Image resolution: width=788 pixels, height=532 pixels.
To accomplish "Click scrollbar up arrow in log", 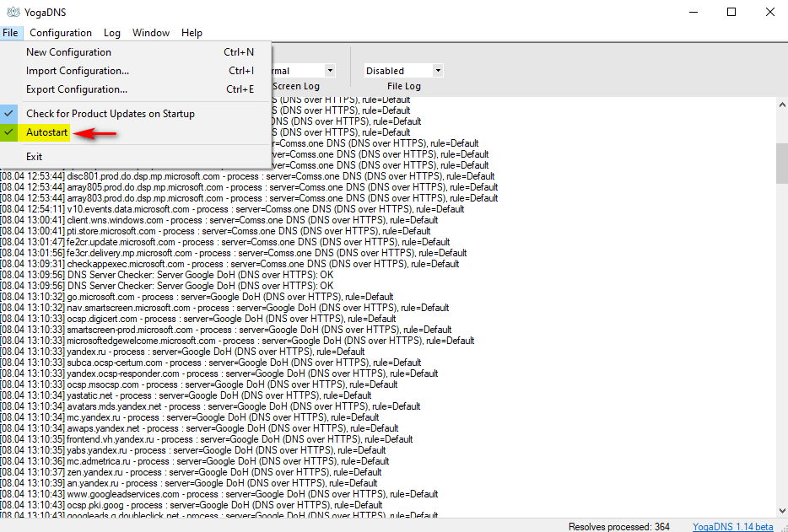I will (782, 105).
